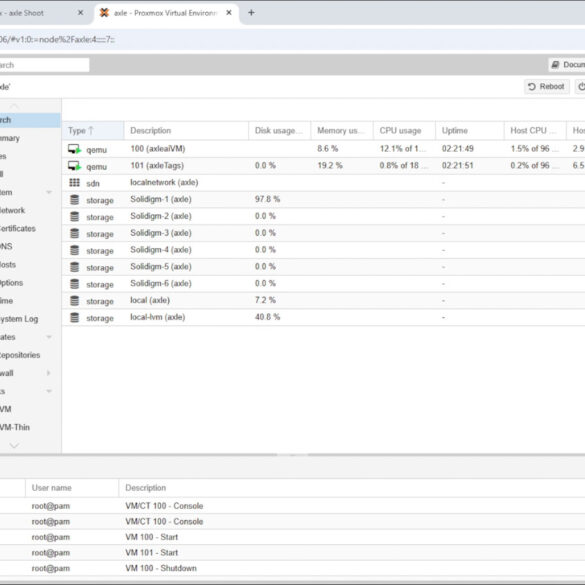Select the 'VM 100 - Shutdown' task log entry

coord(292,568)
